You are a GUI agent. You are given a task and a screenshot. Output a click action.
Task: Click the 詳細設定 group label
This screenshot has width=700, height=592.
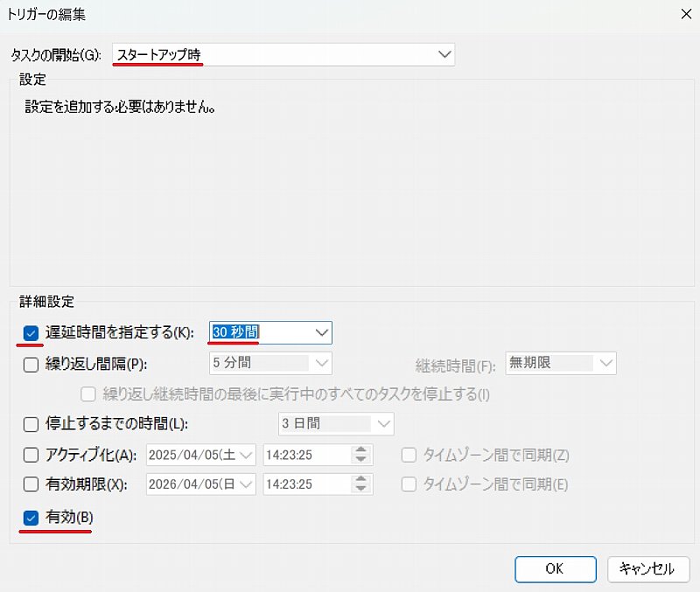[46, 302]
